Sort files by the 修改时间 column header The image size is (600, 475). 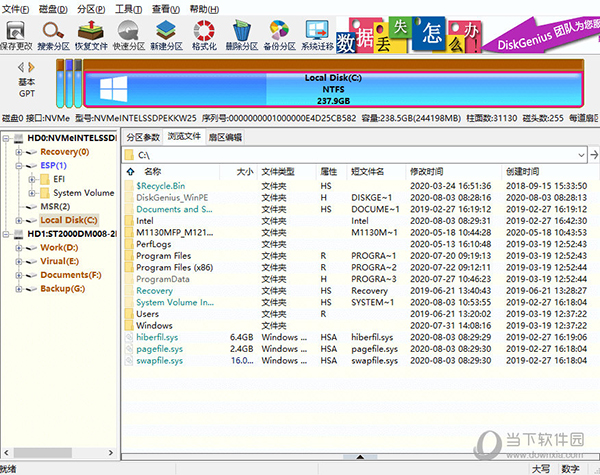[x=428, y=172]
